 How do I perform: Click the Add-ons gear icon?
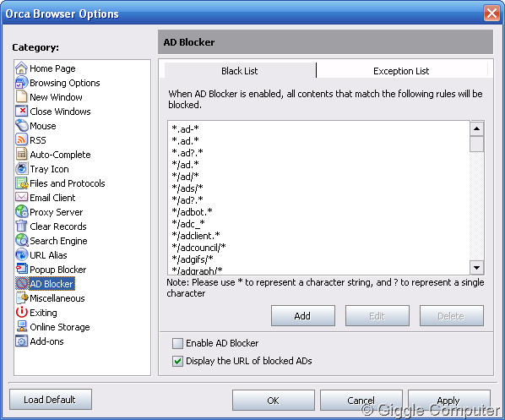pyautogui.click(x=21, y=341)
